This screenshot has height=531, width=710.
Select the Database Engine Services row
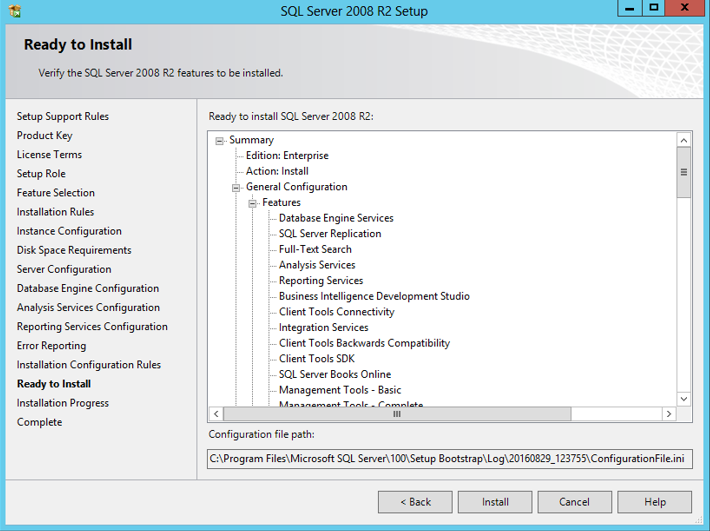click(336, 218)
